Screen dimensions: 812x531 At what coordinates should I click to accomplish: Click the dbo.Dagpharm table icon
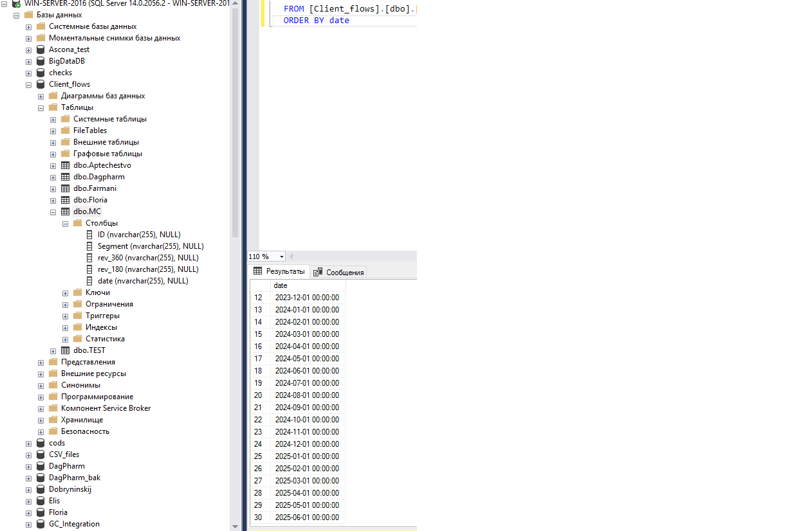point(65,177)
